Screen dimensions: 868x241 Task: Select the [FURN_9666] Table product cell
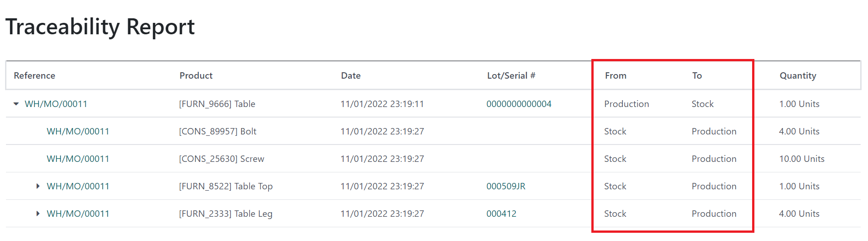[217, 104]
